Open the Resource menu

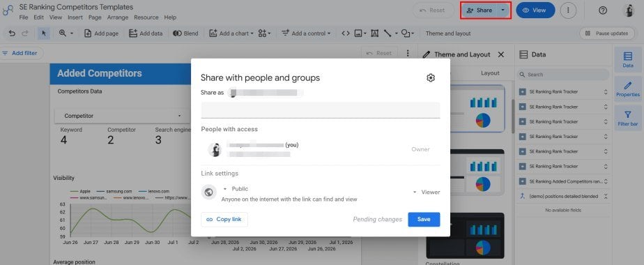tap(146, 17)
